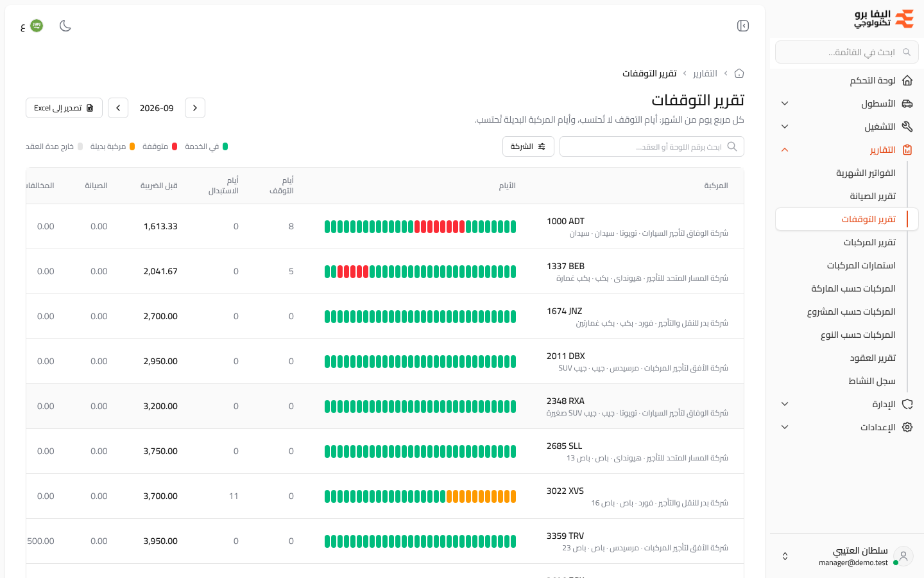Follow the التقارير breadcrumb link

point(705,73)
